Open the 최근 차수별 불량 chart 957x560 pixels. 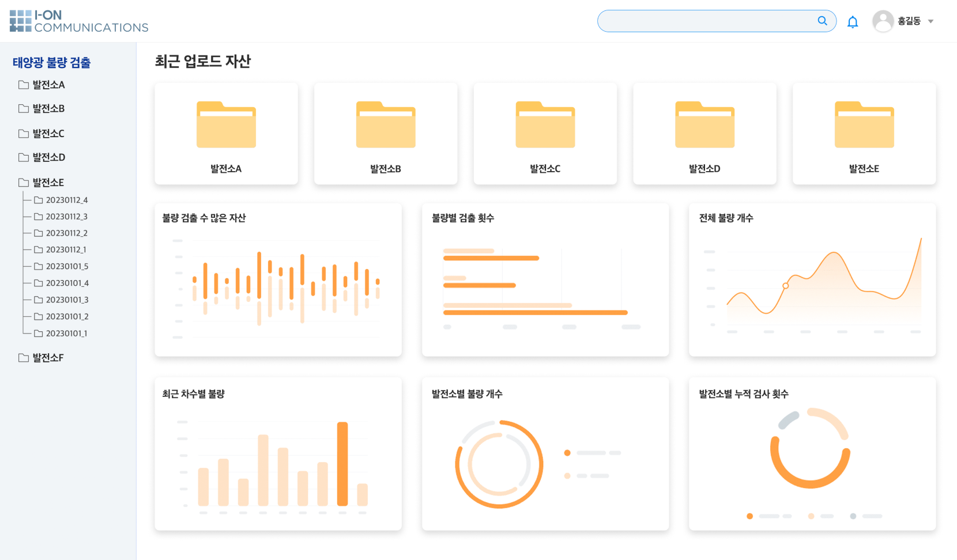coord(278,453)
